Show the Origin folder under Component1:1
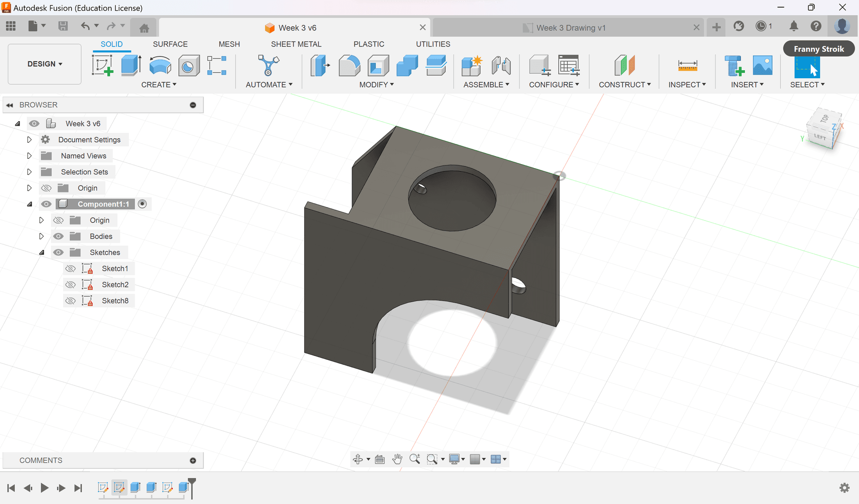Screen dimensions: 859x504 (x=59, y=220)
